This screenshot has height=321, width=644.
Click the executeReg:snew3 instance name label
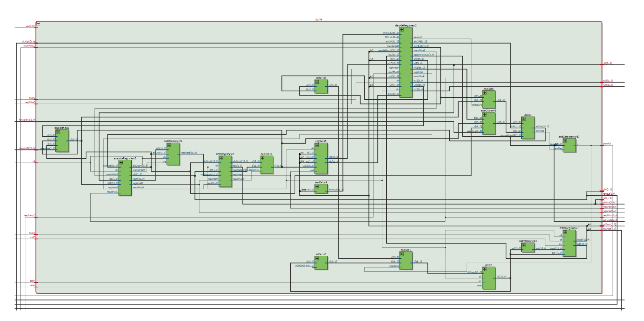click(x=125, y=158)
